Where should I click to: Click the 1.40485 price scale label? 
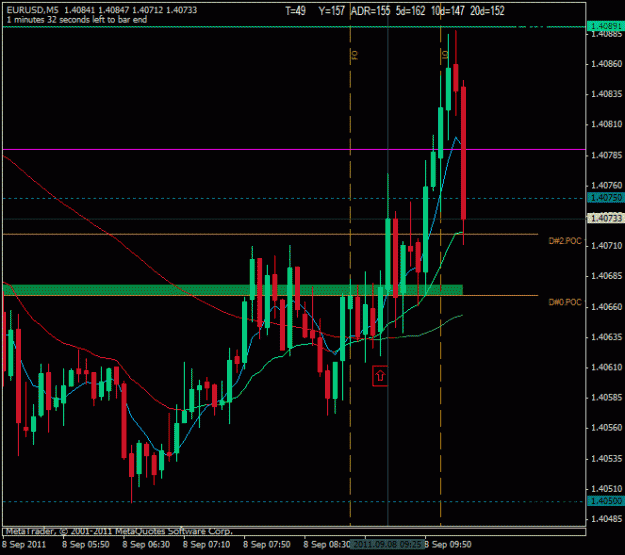pyautogui.click(x=606, y=519)
